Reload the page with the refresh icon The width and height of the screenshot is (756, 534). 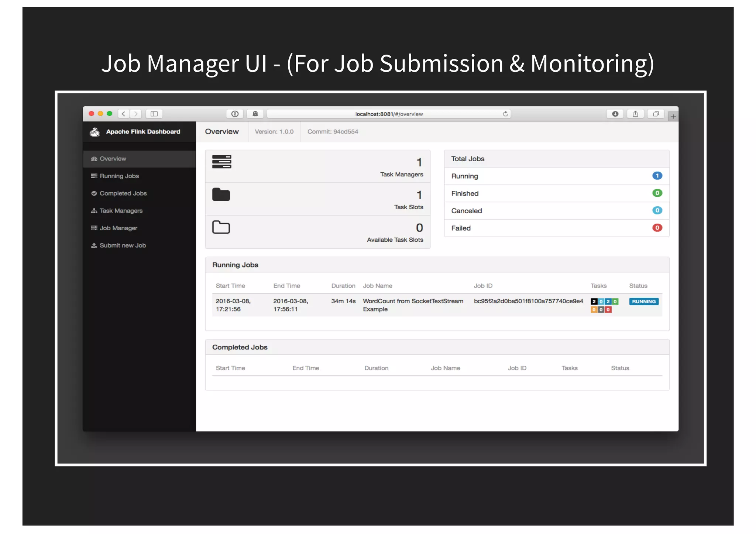(505, 114)
